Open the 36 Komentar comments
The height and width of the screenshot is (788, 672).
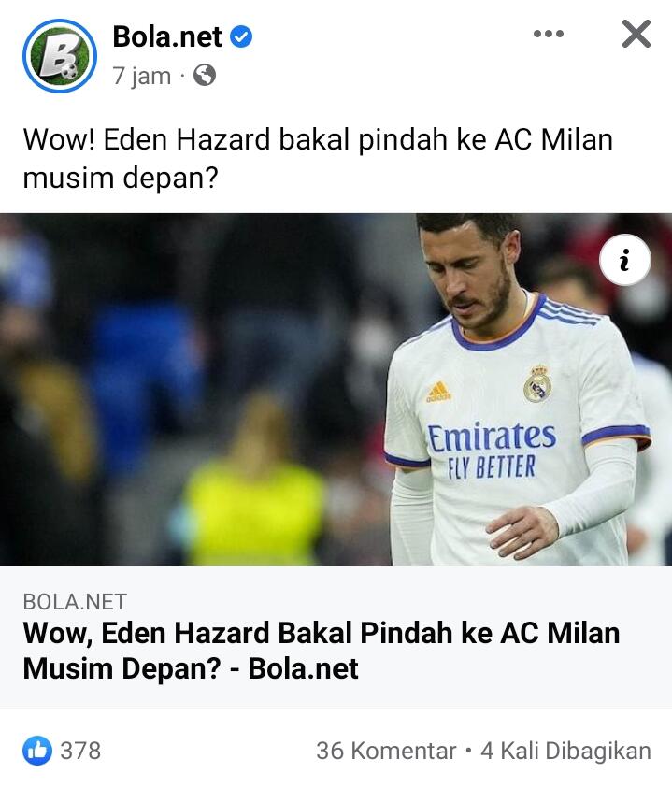point(386,751)
